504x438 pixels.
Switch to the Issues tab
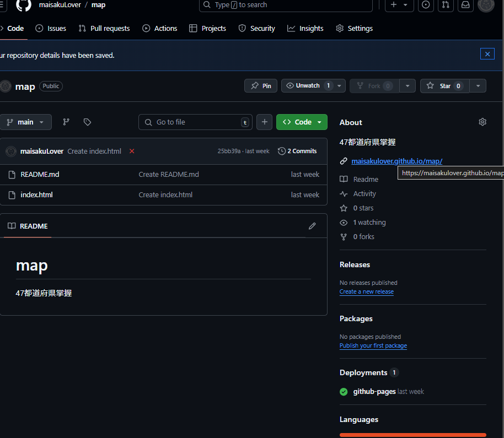tap(51, 28)
